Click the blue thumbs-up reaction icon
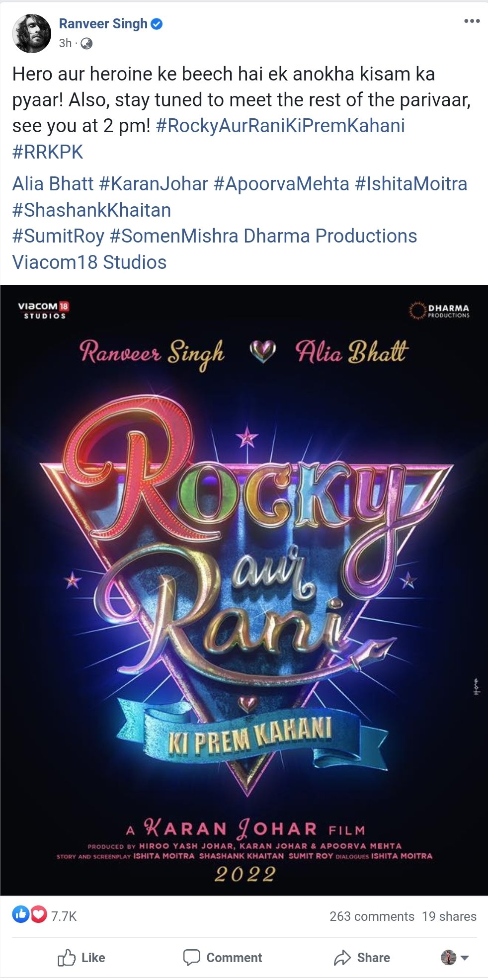This screenshot has width=488, height=980. pos(21,914)
